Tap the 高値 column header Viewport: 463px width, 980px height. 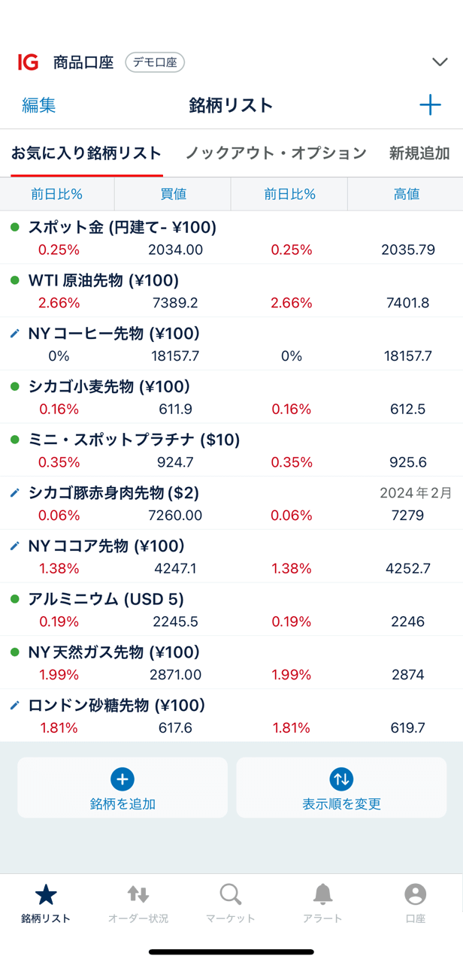pyautogui.click(x=406, y=195)
